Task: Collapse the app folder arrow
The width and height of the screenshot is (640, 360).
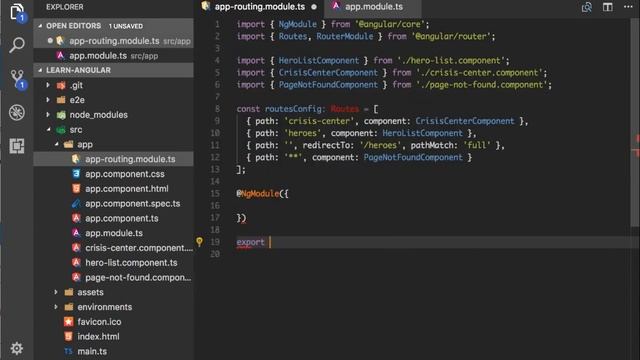Action: [56, 144]
